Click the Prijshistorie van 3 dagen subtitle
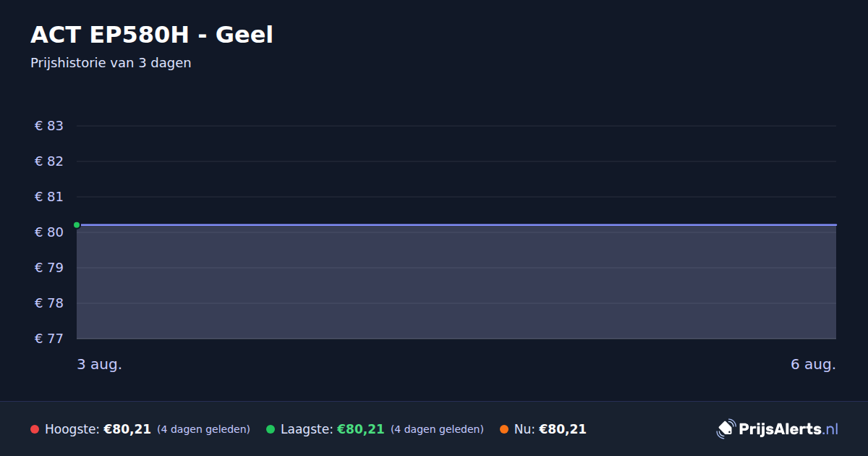This screenshot has width=868, height=456. coord(111,63)
